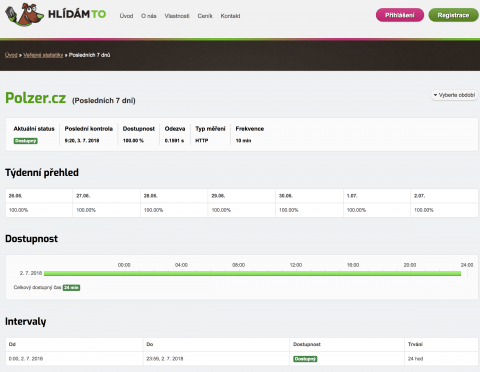Screen dimensions: 480x372
Task: Click the 00:00 timeline label
Action: (124, 265)
